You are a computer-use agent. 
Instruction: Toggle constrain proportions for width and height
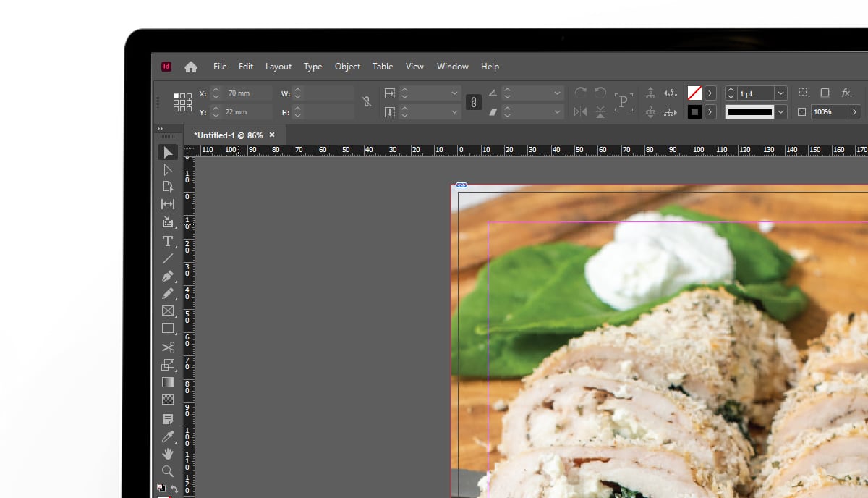(367, 102)
